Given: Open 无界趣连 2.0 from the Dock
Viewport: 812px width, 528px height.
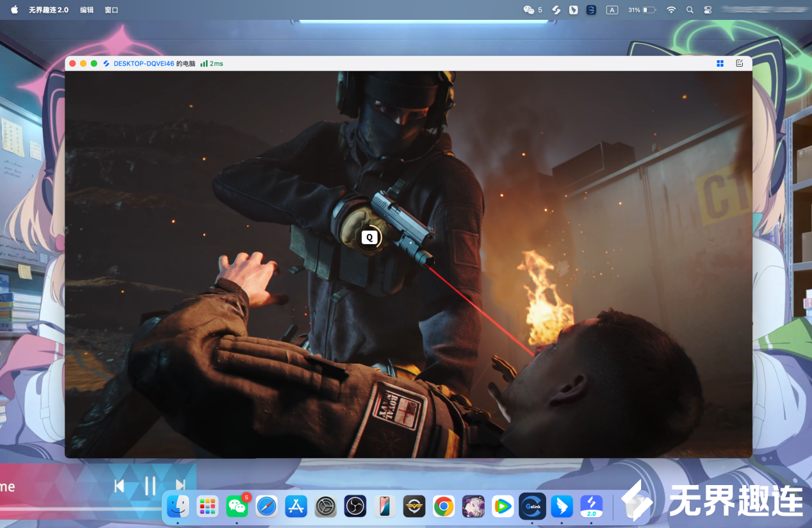Looking at the screenshot, I should [592, 506].
